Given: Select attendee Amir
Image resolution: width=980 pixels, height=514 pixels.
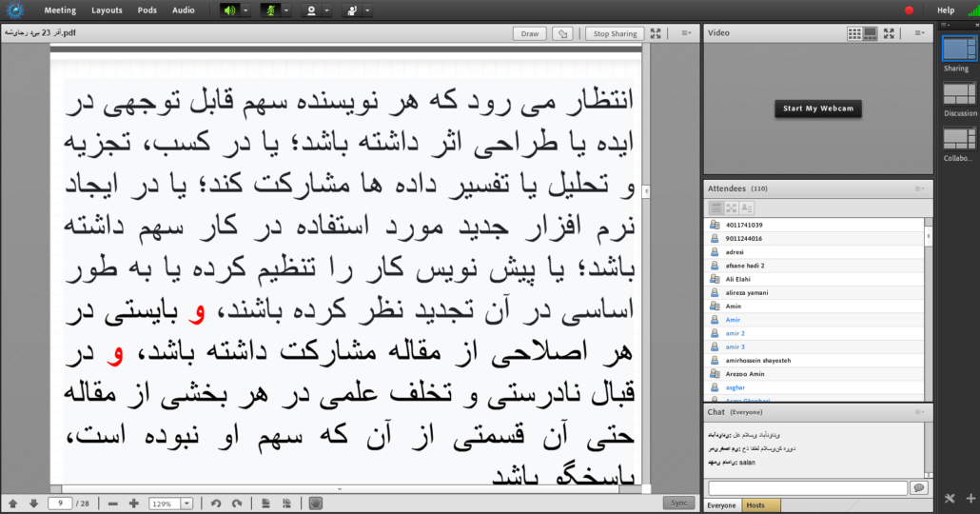Looking at the screenshot, I should (x=814, y=320).
